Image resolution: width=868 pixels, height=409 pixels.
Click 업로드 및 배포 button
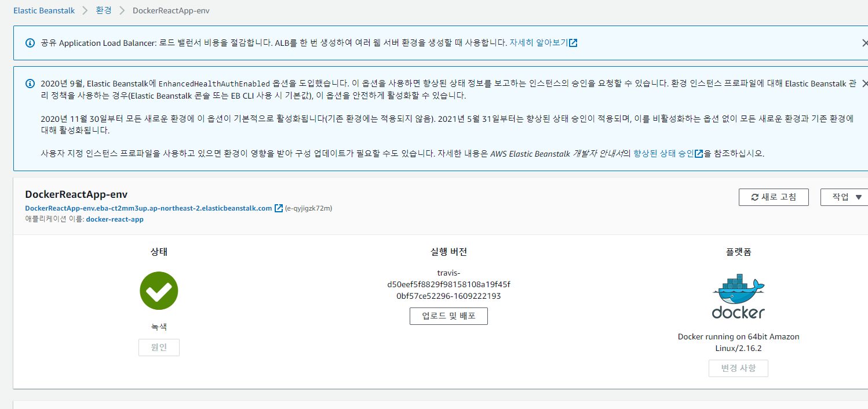coord(448,316)
